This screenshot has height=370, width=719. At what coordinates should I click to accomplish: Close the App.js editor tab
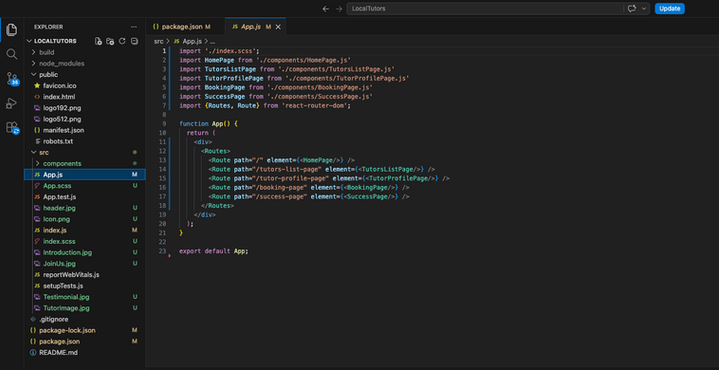tap(278, 27)
